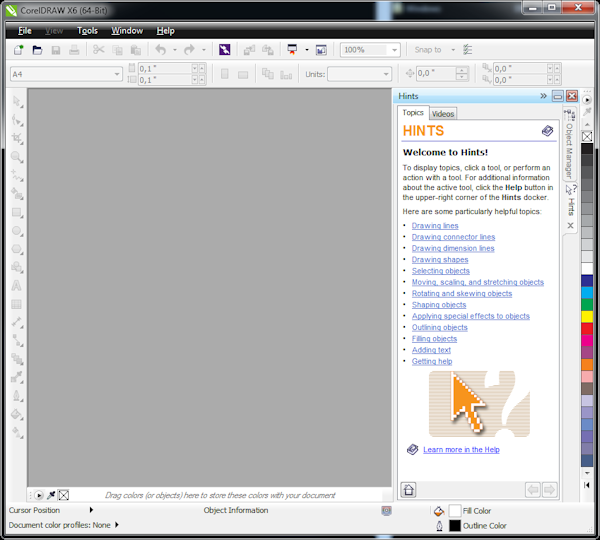Click the Fill Color bucket icon
This screenshot has height=540, width=600.
coord(438,510)
